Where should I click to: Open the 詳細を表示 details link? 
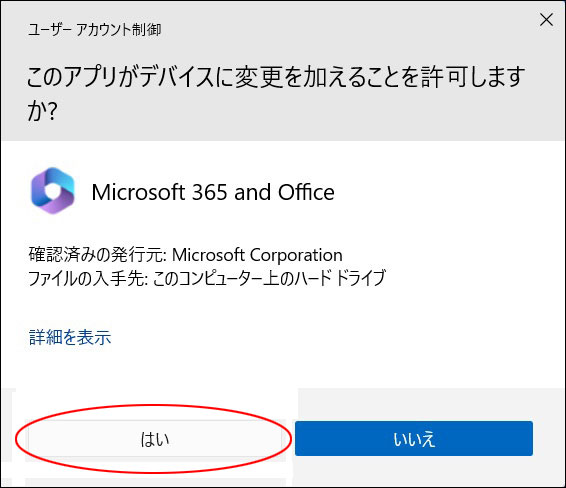70,337
